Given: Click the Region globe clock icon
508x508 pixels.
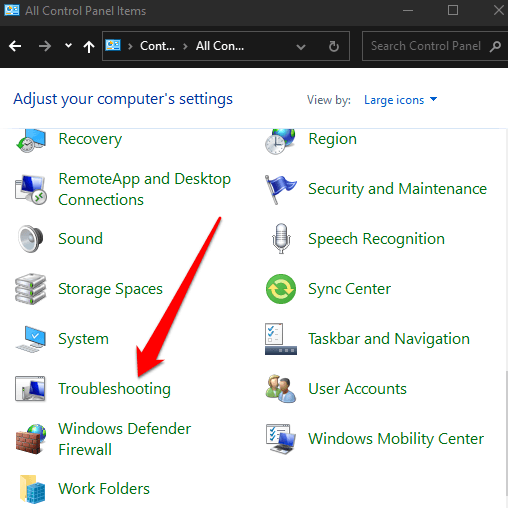Looking at the screenshot, I should click(x=280, y=141).
